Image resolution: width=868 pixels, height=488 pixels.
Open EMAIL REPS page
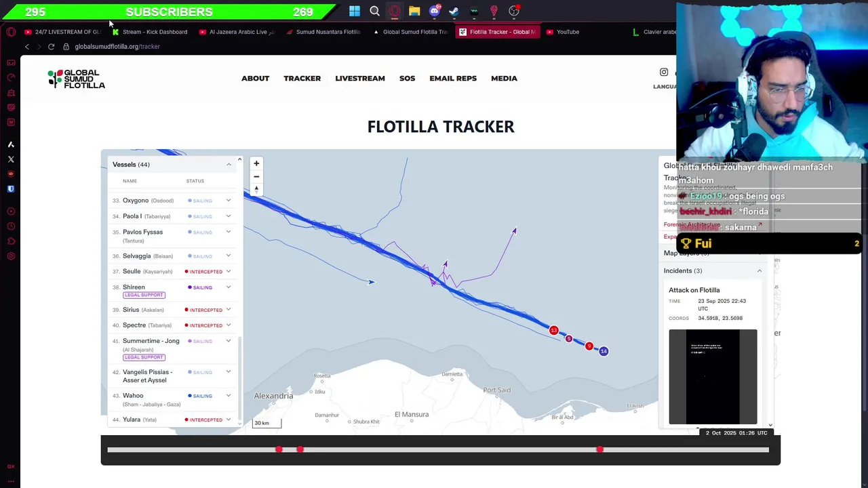tap(453, 79)
